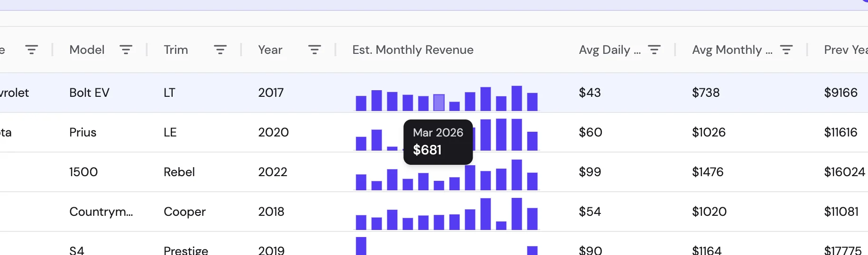The width and height of the screenshot is (868, 255).
Task: Open the filter menu for Trim column
Action: [220, 50]
